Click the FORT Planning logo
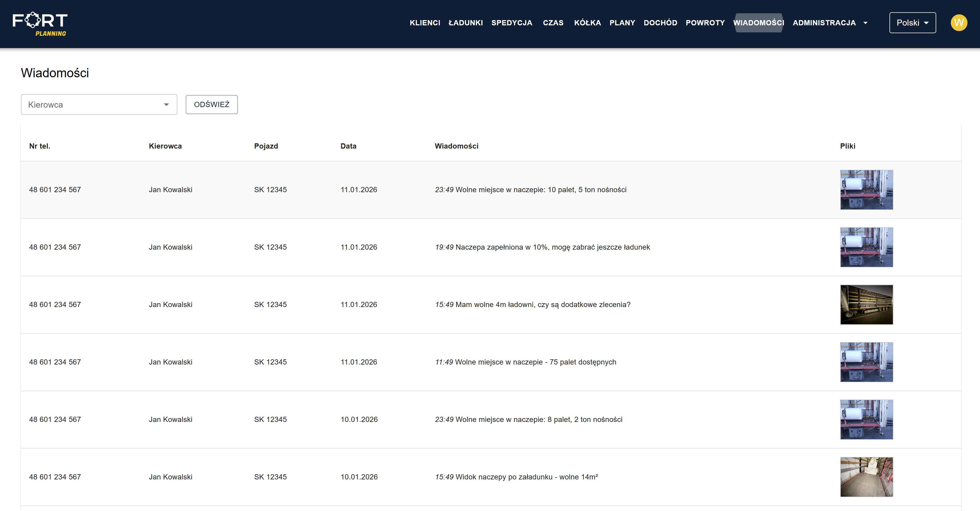The height and width of the screenshot is (511, 980). [40, 23]
